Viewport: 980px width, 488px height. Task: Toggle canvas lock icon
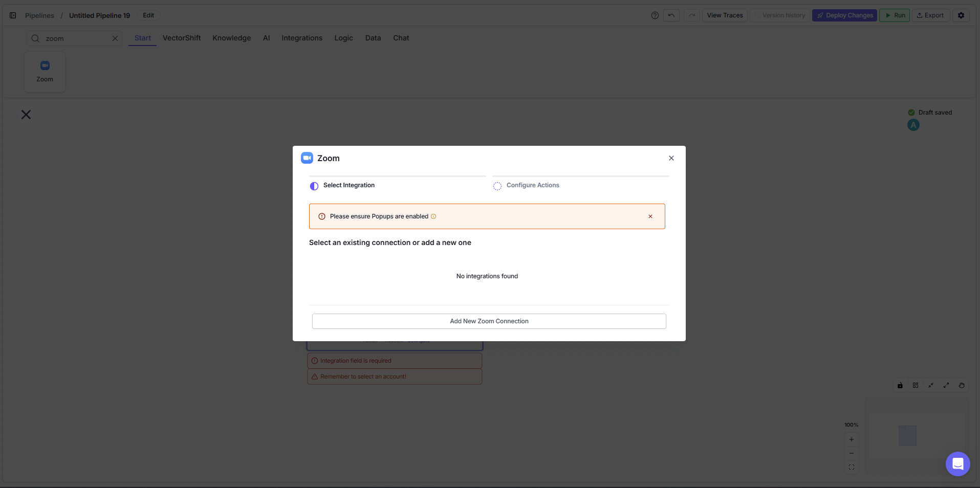(900, 385)
